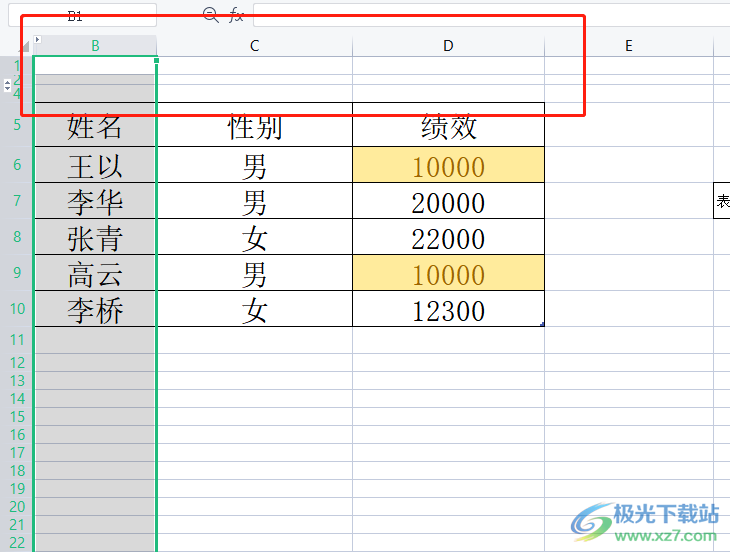The width and height of the screenshot is (730, 552).
Task: Select the cell containing 李华
Action: 95,201
